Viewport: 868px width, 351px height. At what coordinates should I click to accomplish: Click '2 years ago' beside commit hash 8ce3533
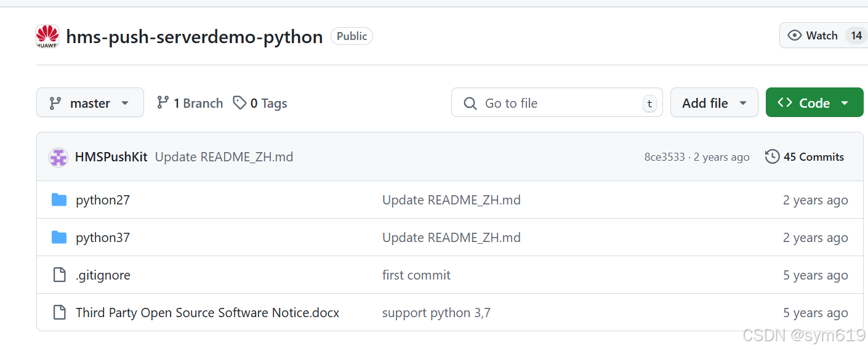(721, 157)
